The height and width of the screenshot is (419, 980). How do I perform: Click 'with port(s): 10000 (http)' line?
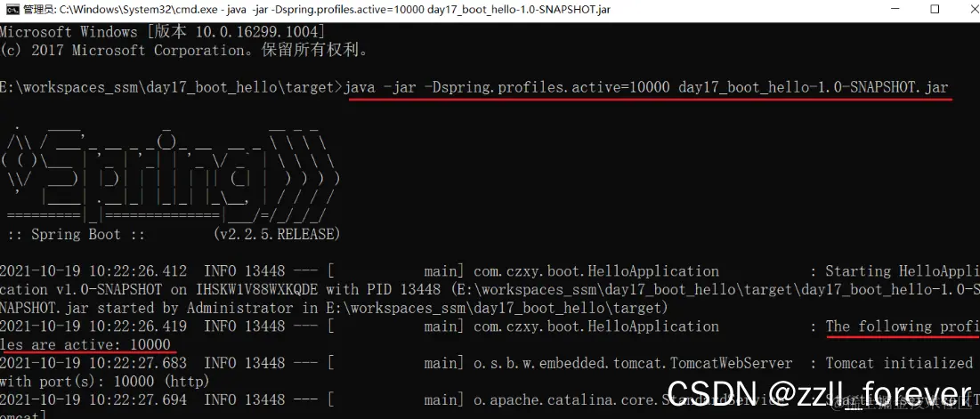(x=105, y=381)
